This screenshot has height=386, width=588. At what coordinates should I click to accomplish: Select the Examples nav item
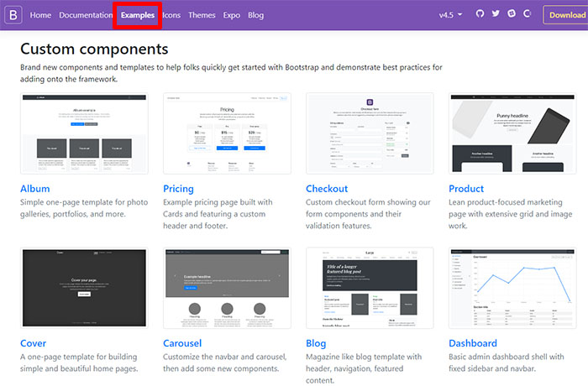(138, 15)
